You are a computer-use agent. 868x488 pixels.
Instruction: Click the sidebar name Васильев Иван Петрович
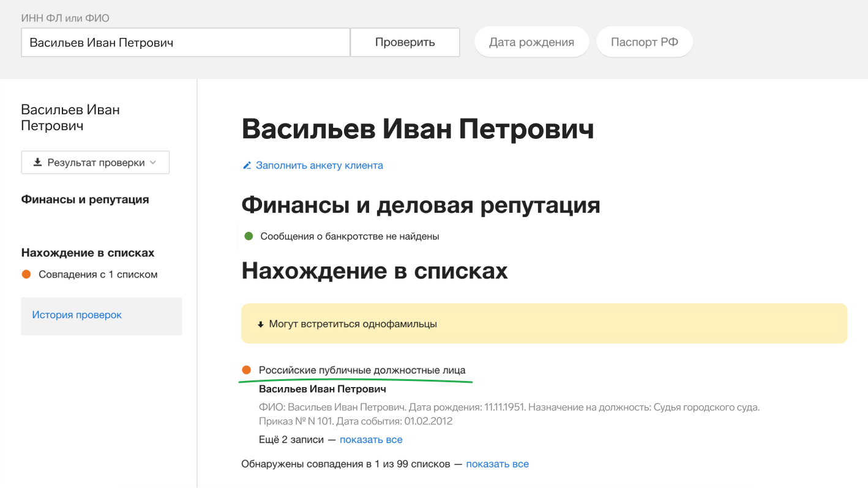70,117
